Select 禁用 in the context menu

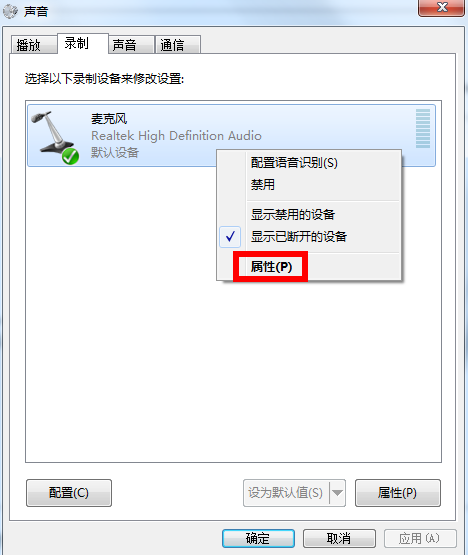click(309, 184)
